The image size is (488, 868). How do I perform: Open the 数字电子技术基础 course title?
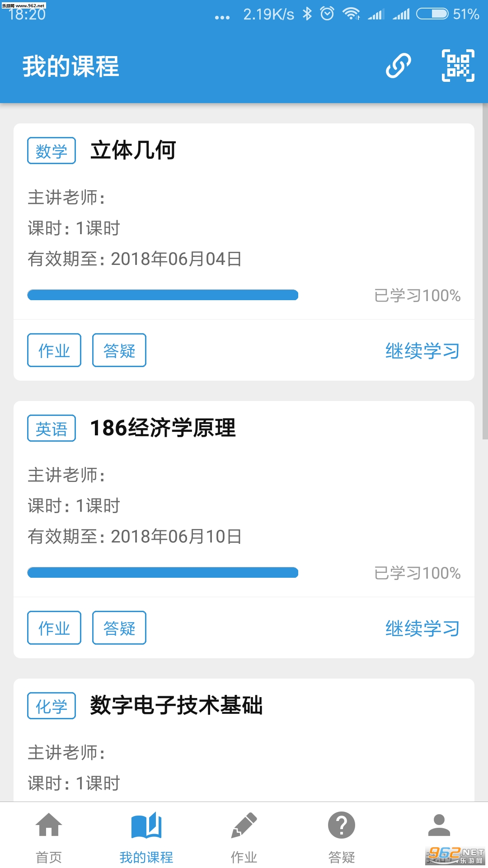(x=176, y=705)
